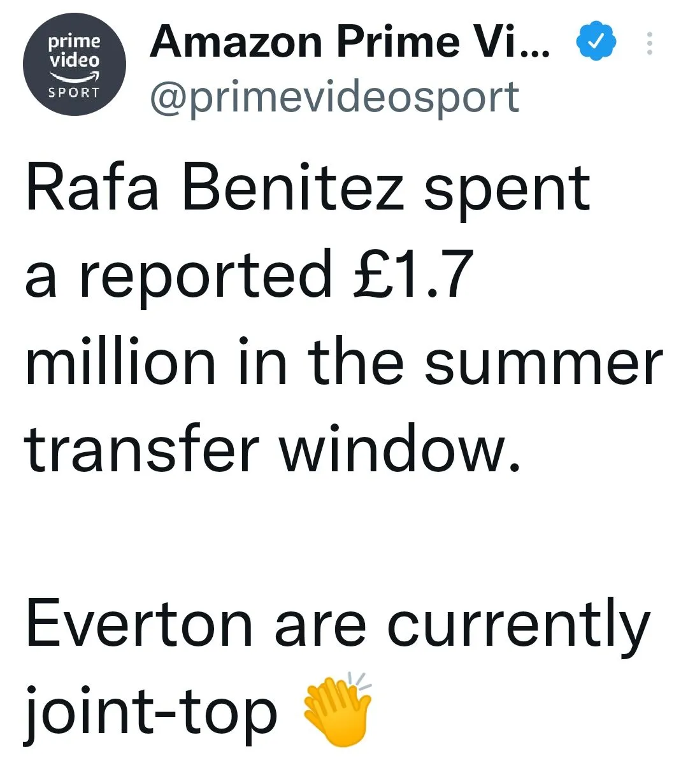Image resolution: width=688 pixels, height=784 pixels.
Task: Click the word 'summer' in the tweet
Action: 543,364
